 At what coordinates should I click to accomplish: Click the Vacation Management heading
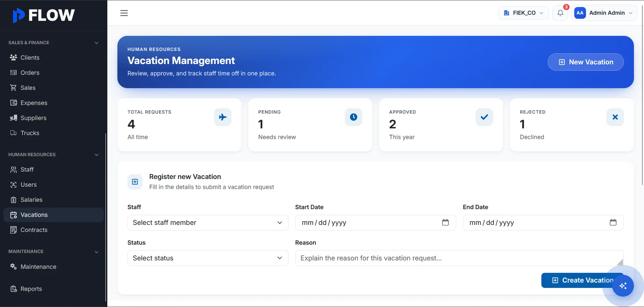tap(181, 61)
